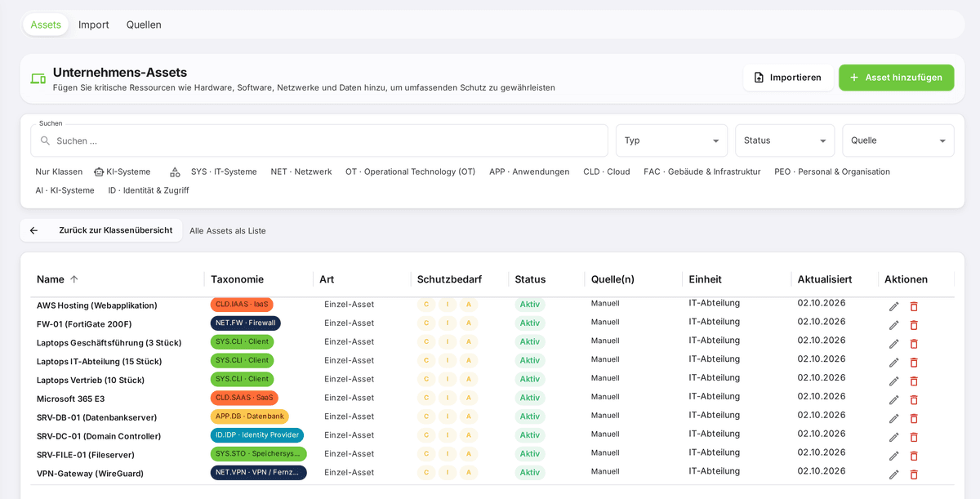Filter by NET · Netzwerk
The width and height of the screenshot is (980, 499).
click(301, 172)
